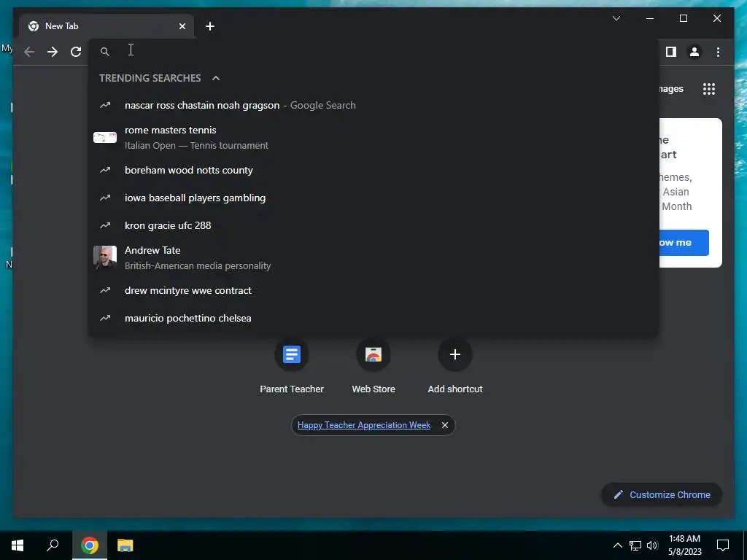Dismiss the Teacher Appreciation Week chip

(x=445, y=425)
